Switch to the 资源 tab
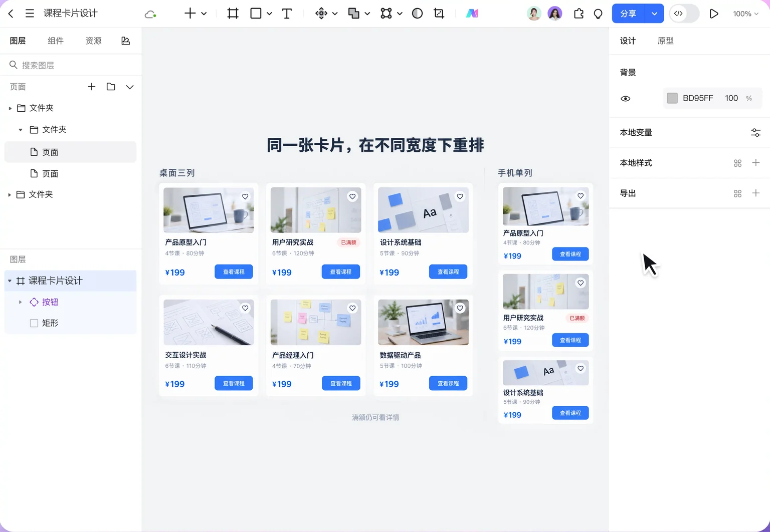The height and width of the screenshot is (532, 770). [x=93, y=41]
